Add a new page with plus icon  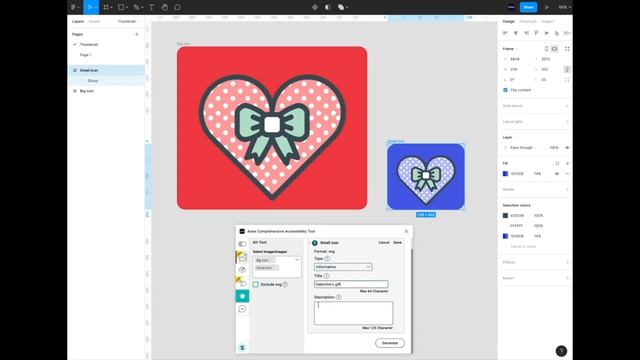tap(137, 34)
